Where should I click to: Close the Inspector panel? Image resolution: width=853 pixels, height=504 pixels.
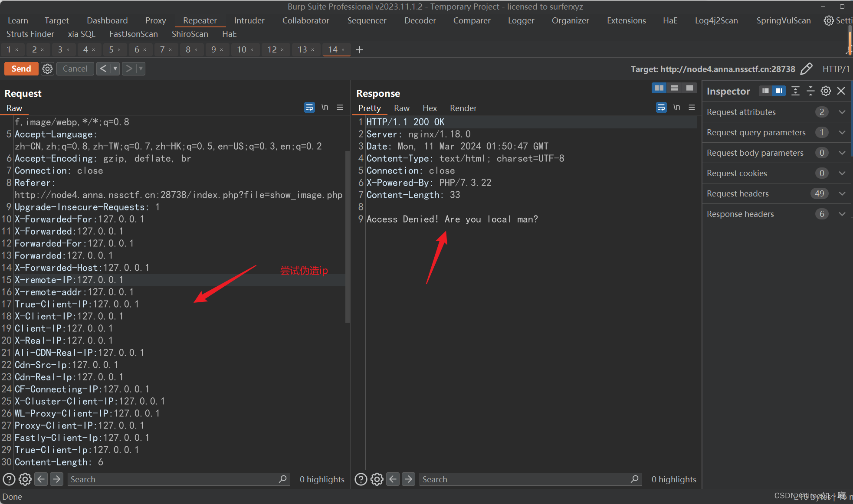841,91
